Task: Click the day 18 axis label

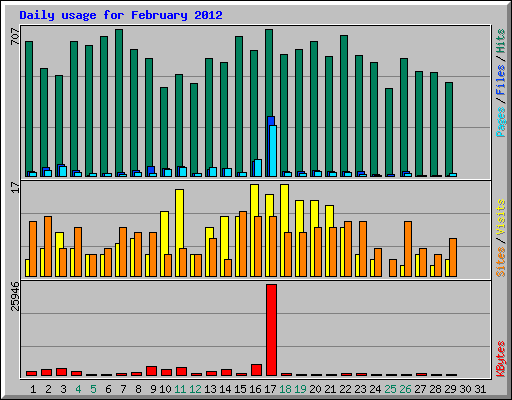Action: tap(285, 389)
